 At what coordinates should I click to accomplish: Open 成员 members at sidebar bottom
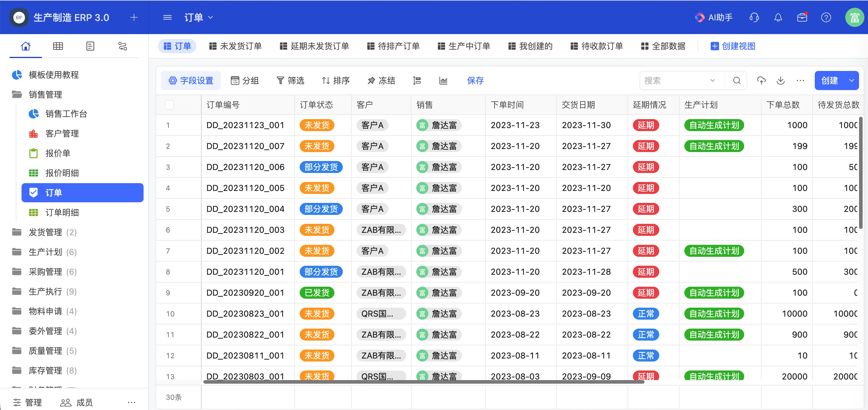[x=76, y=402]
